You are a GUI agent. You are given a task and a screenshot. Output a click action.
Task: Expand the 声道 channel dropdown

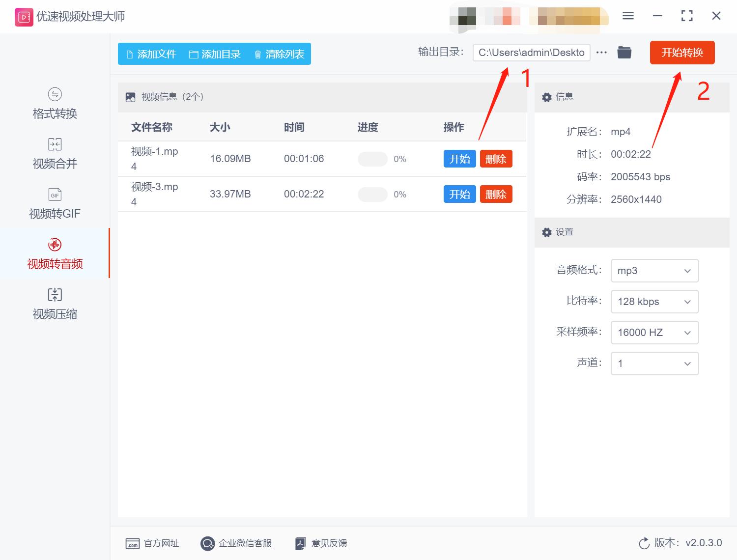654,364
